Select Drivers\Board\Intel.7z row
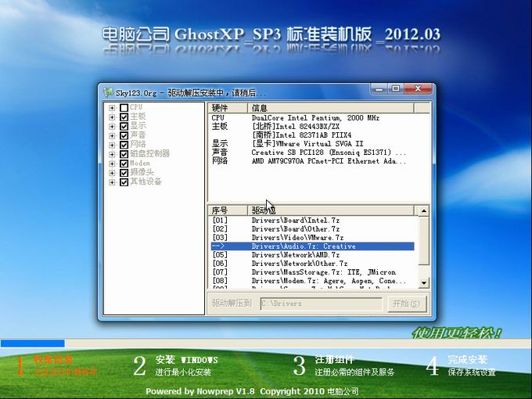 pos(312,221)
